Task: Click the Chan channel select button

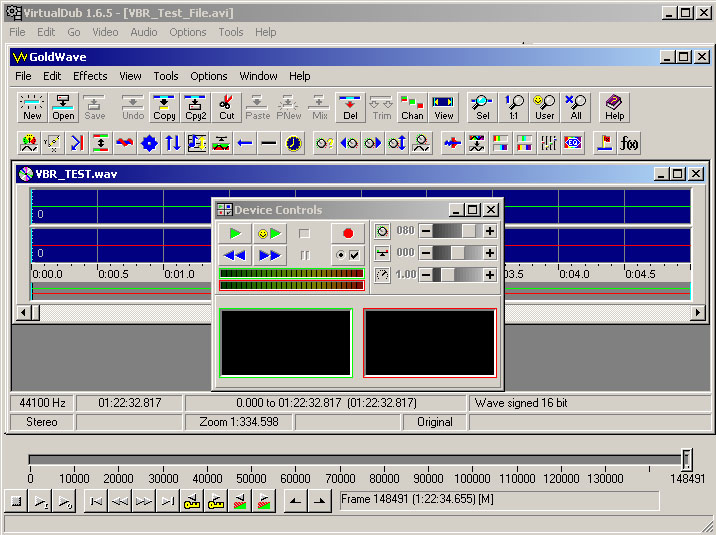Action: point(412,108)
